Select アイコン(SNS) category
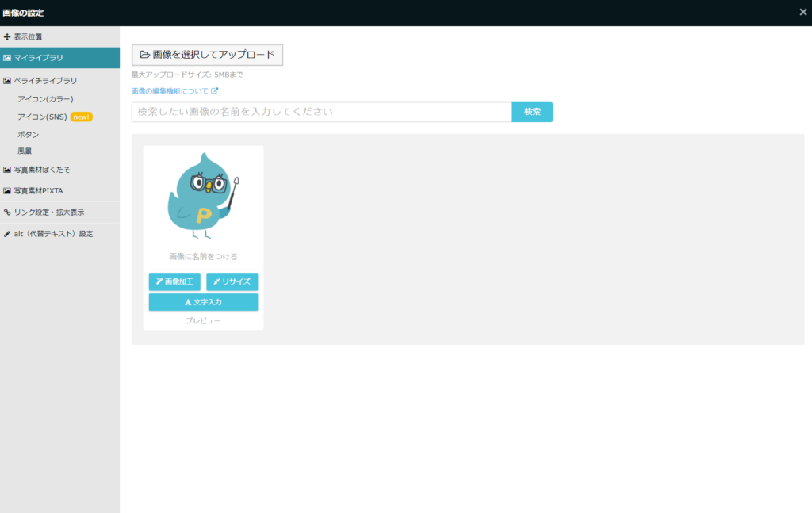This screenshot has height=513, width=812. [42, 117]
